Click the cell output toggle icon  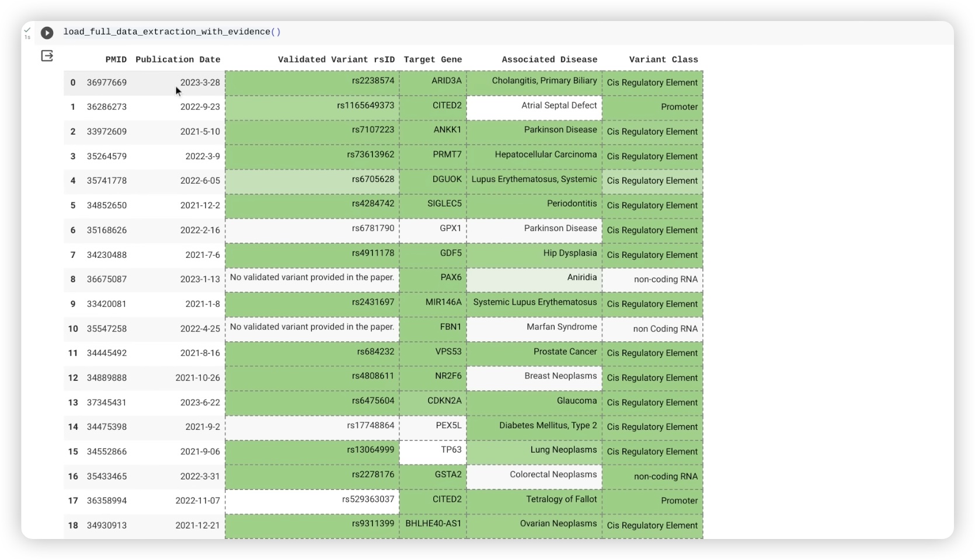(47, 56)
